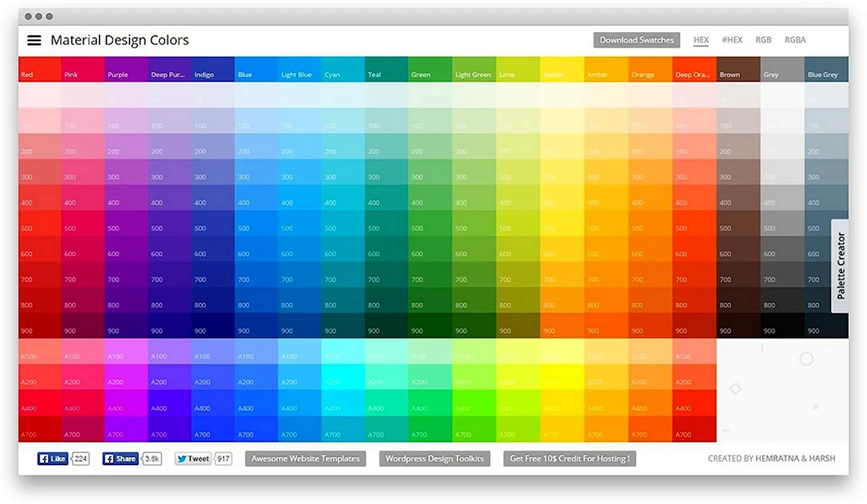The width and height of the screenshot is (867, 504).
Task: Select HEX color format
Action: [x=701, y=40]
